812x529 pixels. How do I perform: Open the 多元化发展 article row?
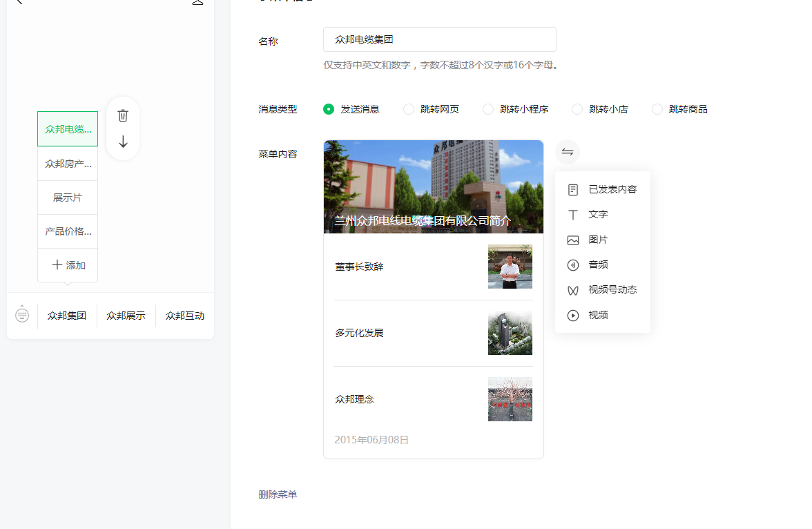click(434, 333)
